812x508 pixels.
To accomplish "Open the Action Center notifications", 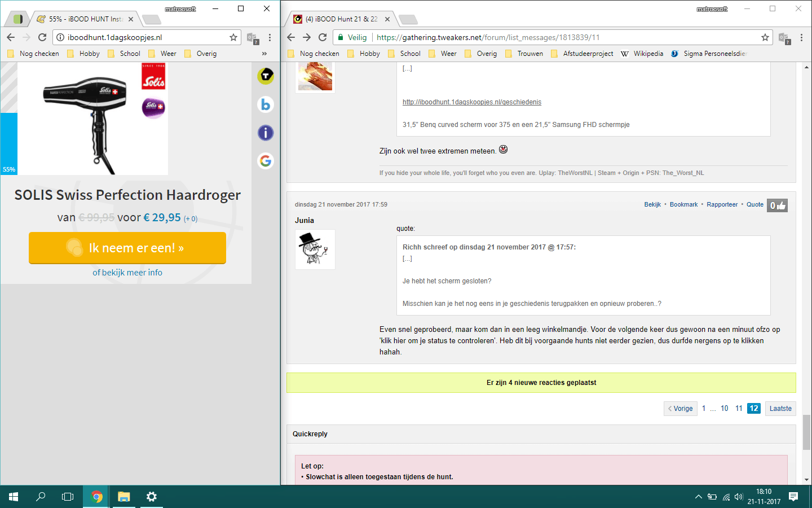I will point(793,497).
